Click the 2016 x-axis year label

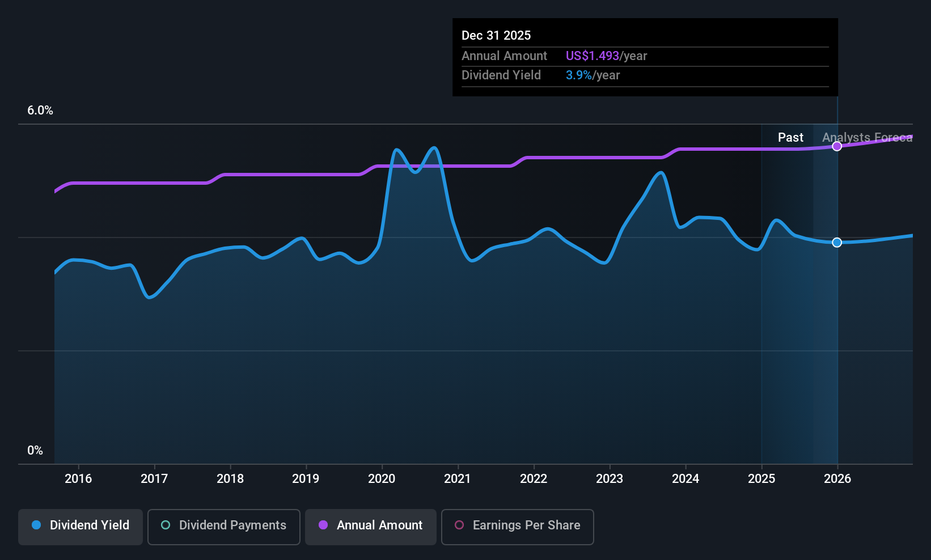click(x=78, y=479)
